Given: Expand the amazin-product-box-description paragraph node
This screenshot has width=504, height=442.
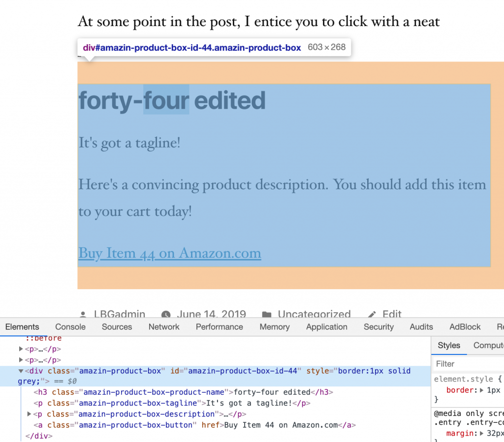Looking at the screenshot, I should (x=29, y=414).
